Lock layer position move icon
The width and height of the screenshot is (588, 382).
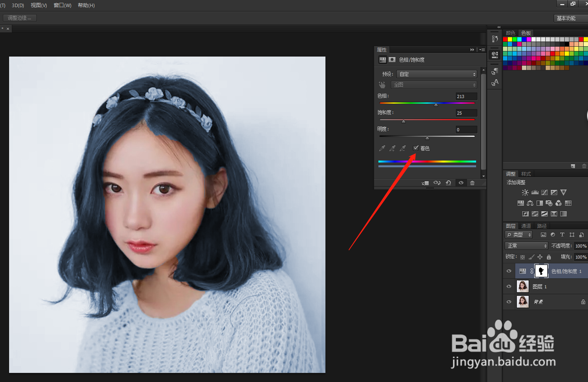click(x=540, y=257)
